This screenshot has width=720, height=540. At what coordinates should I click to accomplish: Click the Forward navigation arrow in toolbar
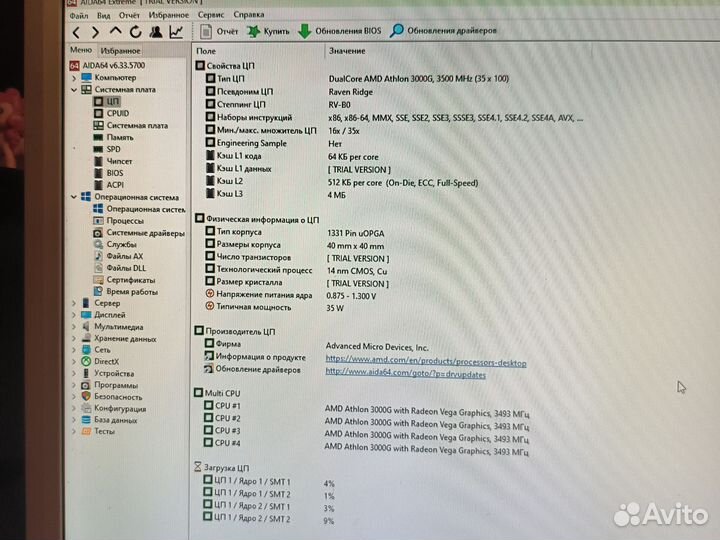pos(96,32)
